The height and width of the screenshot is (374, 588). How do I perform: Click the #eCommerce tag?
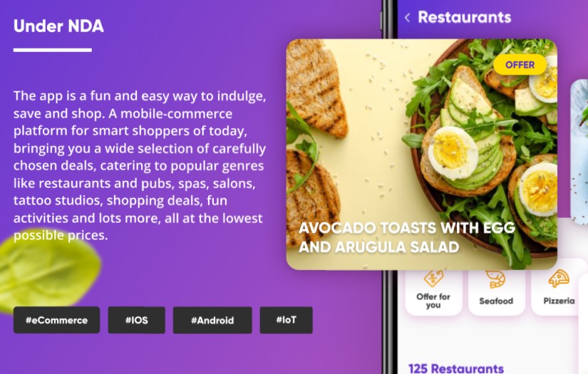coord(56,320)
